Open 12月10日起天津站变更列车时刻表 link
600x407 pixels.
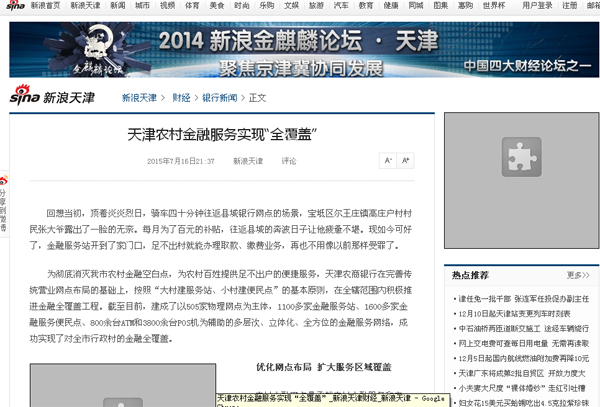[514, 314]
